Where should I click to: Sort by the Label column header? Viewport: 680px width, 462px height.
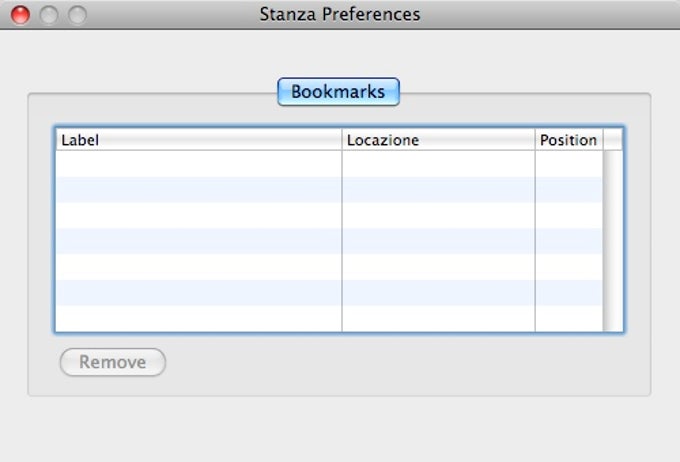pos(199,140)
